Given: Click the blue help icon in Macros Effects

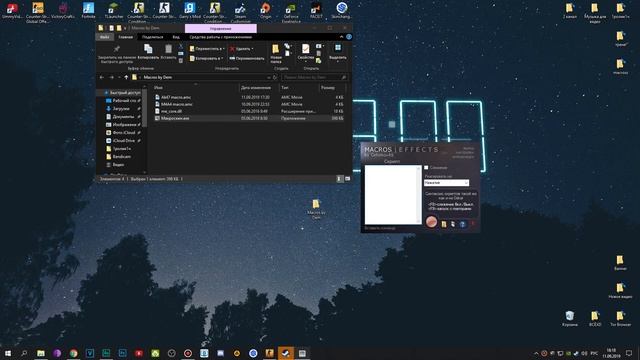Looking at the screenshot, I should pos(462,224).
